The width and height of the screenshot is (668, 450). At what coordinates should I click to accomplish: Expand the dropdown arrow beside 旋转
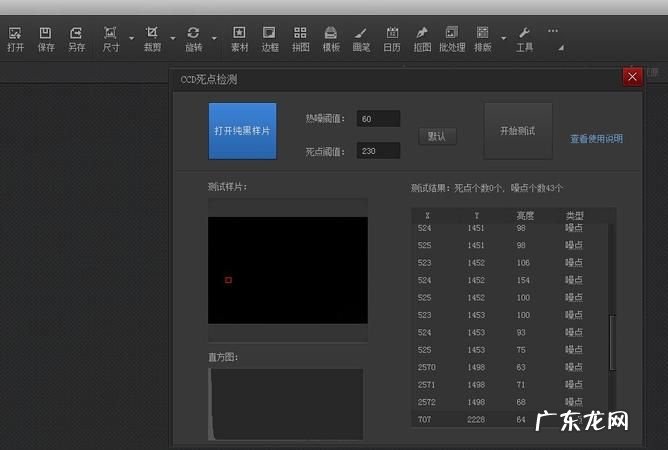click(214, 41)
